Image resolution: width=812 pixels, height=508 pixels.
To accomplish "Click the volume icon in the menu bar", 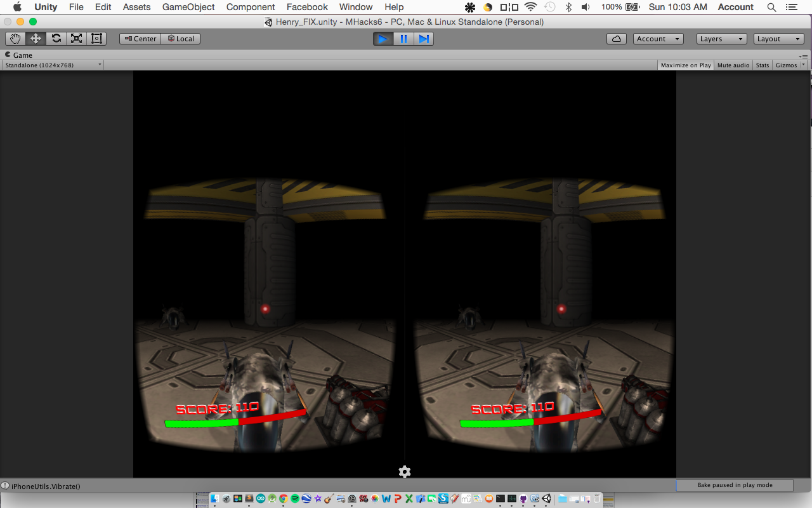I will point(585,7).
